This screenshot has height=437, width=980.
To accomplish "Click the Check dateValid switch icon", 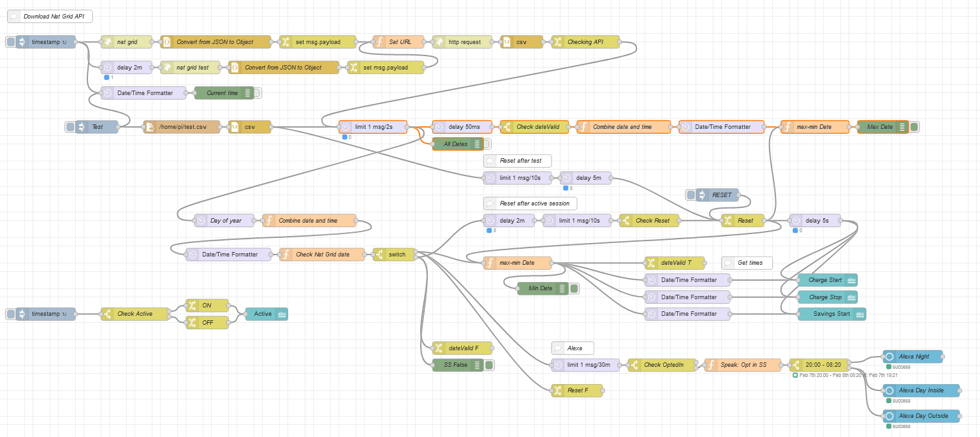I will (507, 127).
